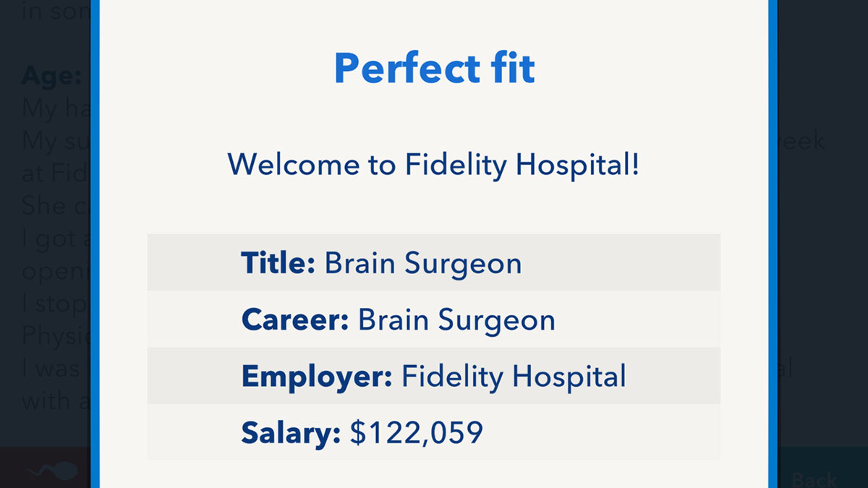Viewport: 868px width, 488px height.
Task: Select the Salary: $122,059 row
Action: pyautogui.click(x=434, y=432)
